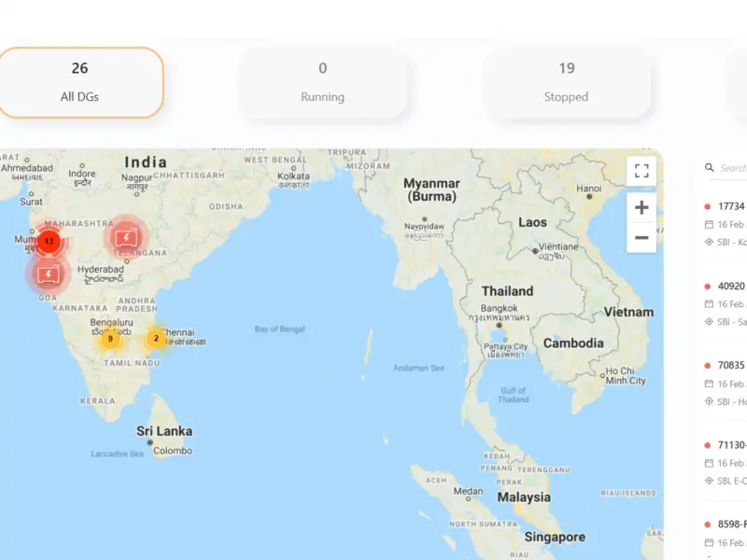The height and width of the screenshot is (560, 747).
Task: Zoom out with the minus button
Action: coord(641,238)
